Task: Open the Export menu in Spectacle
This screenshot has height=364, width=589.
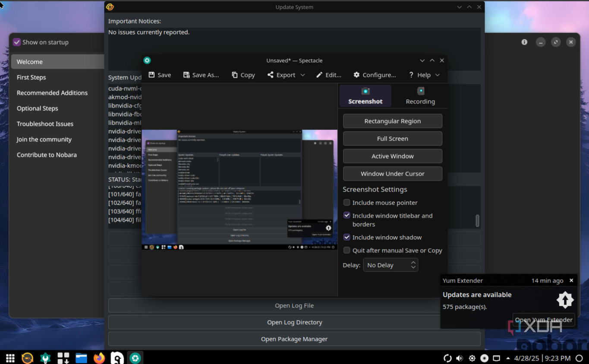Action: pos(286,75)
